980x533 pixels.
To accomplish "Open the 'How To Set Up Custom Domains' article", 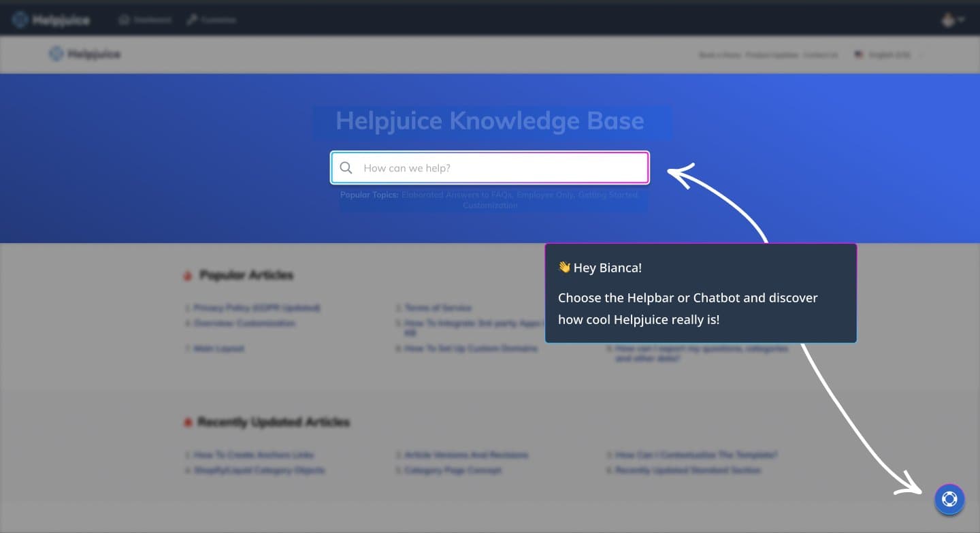I will click(x=471, y=349).
